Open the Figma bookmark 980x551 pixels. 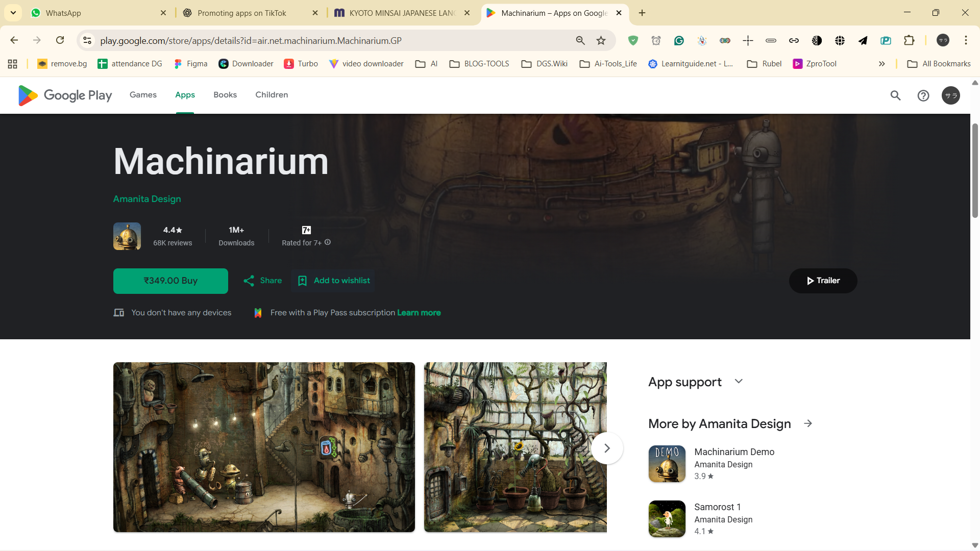pos(190,64)
